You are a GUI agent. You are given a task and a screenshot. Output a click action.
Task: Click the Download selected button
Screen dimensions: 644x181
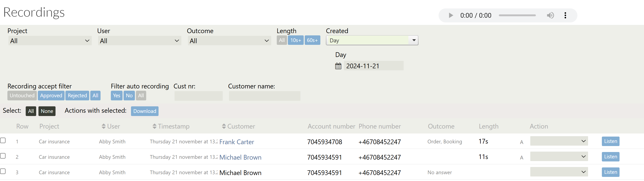click(x=145, y=111)
